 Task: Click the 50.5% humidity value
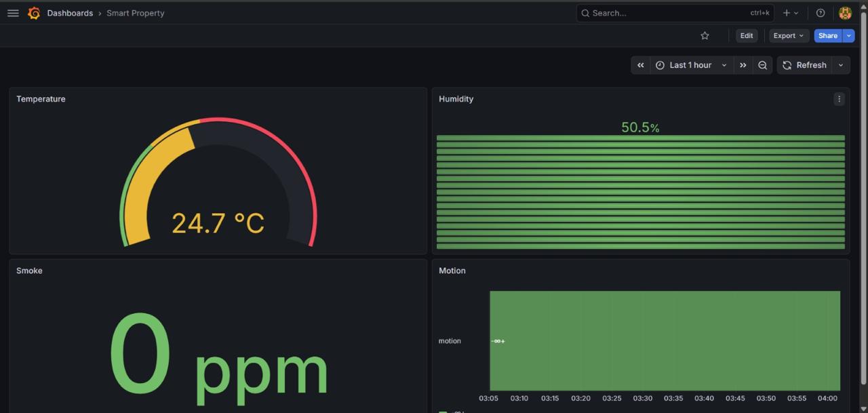[x=640, y=127]
